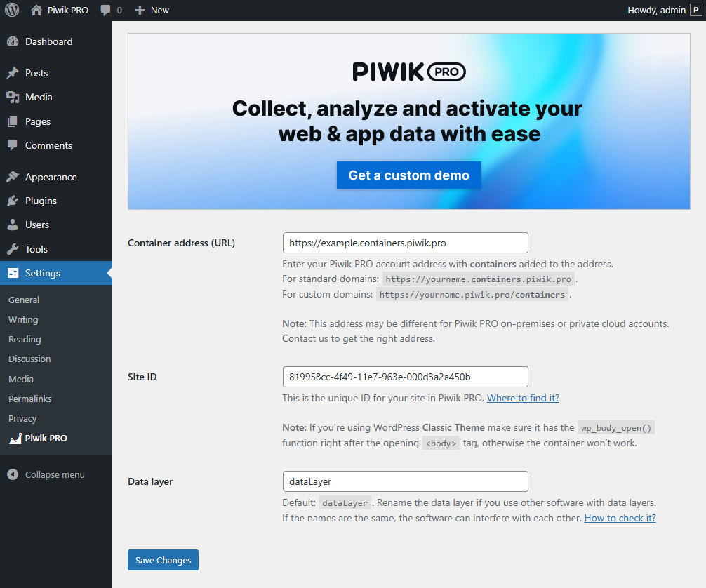This screenshot has width=706, height=588.
Task: Click the Users person icon
Action: coord(13,225)
